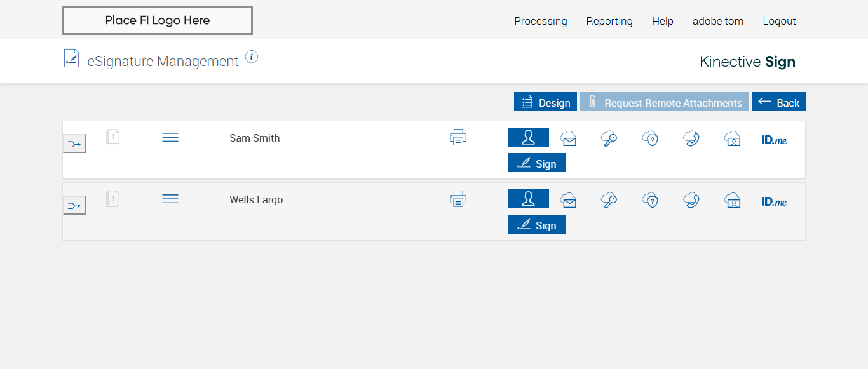The height and width of the screenshot is (369, 868).
Task: Select cloud shield question icon for Sam Smith
Action: [x=650, y=138]
